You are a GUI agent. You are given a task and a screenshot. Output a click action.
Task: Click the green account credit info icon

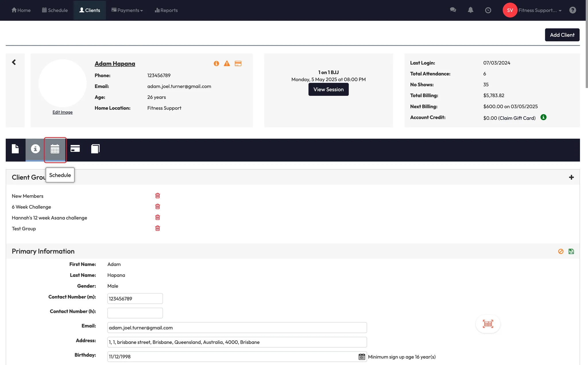click(543, 117)
